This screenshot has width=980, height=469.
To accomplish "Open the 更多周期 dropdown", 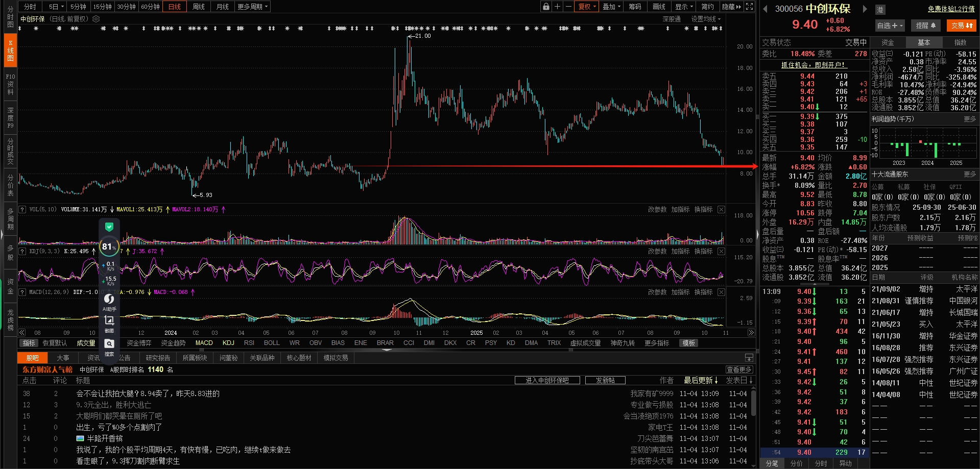I will pos(252,7).
